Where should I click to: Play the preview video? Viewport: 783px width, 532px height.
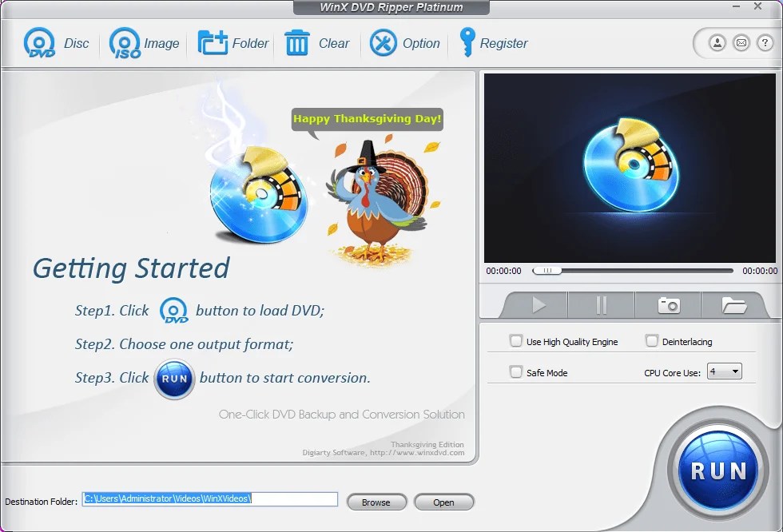click(538, 305)
